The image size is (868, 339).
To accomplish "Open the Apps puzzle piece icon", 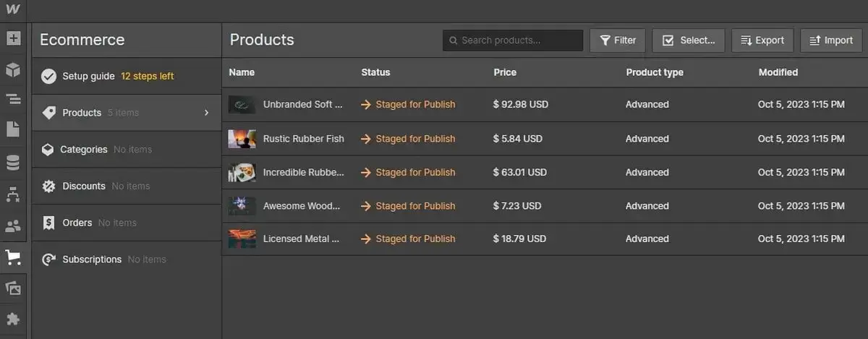I will click(13, 319).
